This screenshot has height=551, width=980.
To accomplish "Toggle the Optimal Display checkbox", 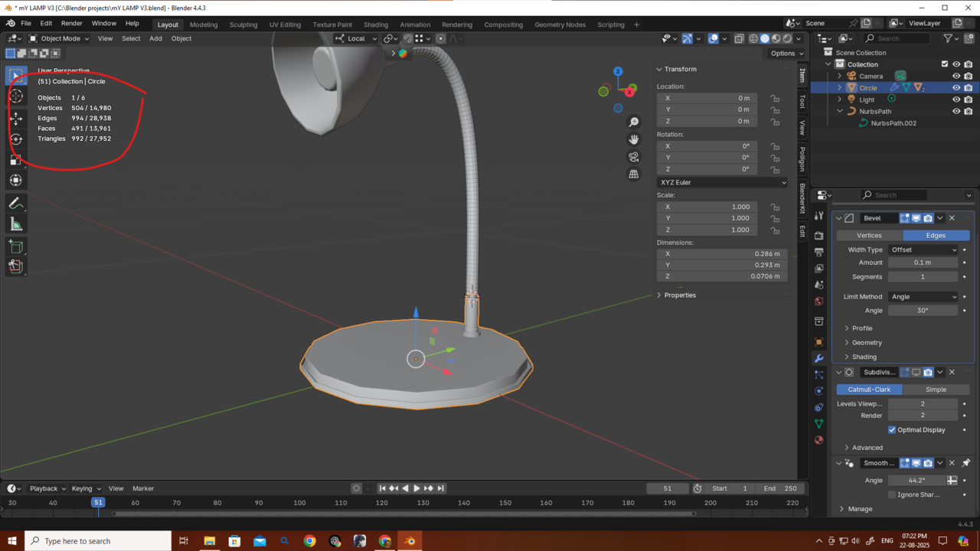I will [892, 430].
